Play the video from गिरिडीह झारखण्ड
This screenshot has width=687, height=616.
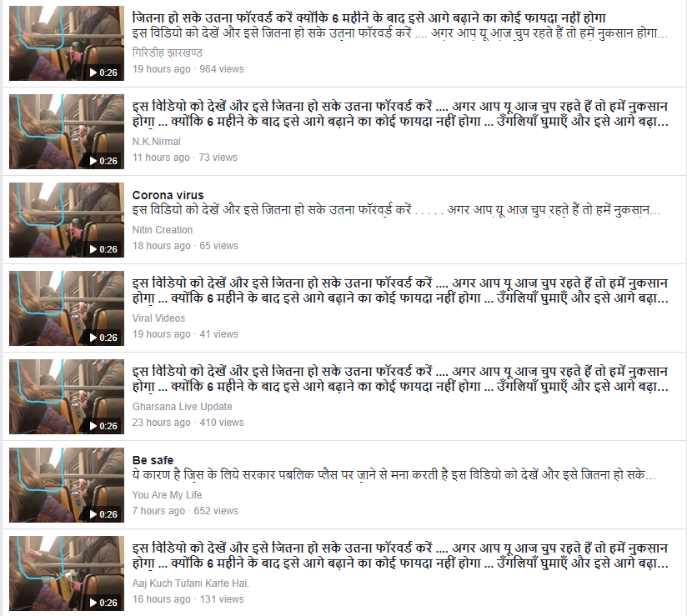click(x=67, y=43)
